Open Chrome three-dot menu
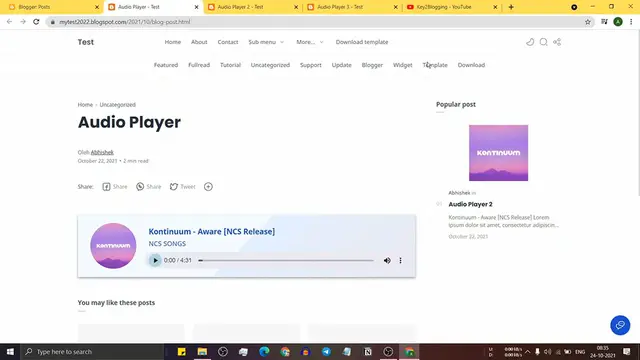Screen dimensions: 640x360 631,22
